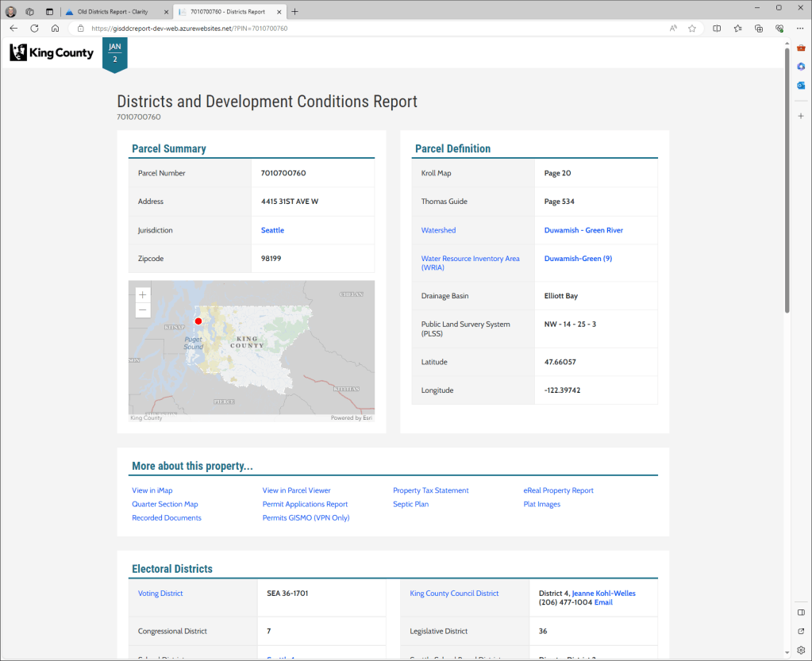The width and height of the screenshot is (812, 661).
Task: Open the eReal Property Report link
Action: point(558,490)
